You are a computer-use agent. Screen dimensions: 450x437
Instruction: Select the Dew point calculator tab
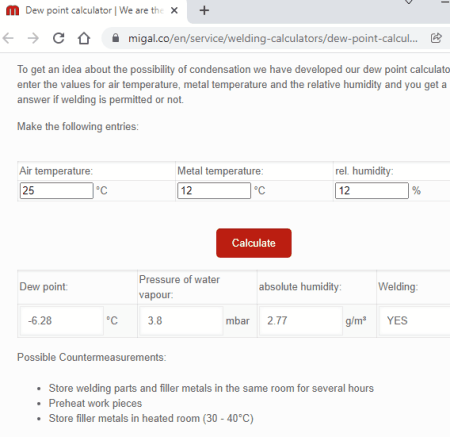(93, 11)
